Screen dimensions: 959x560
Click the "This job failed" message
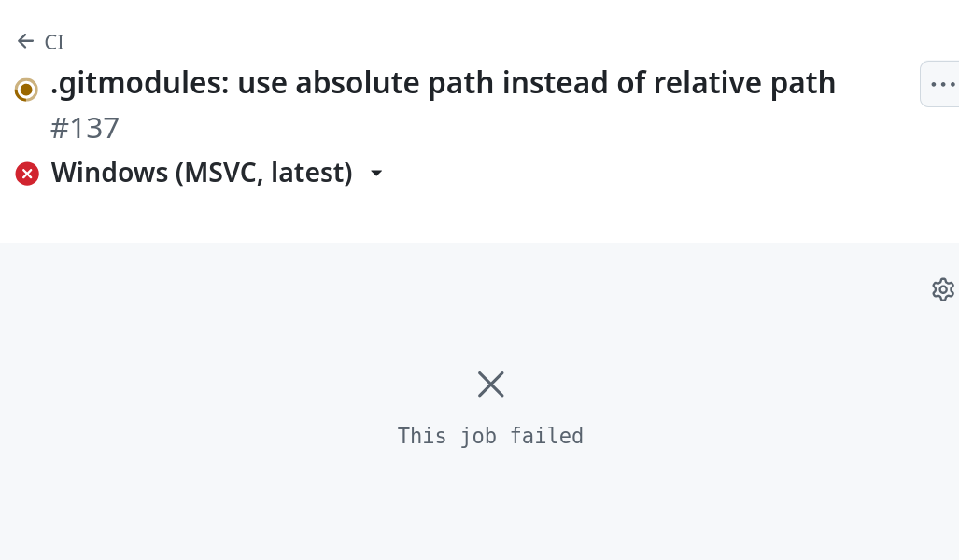(x=490, y=436)
